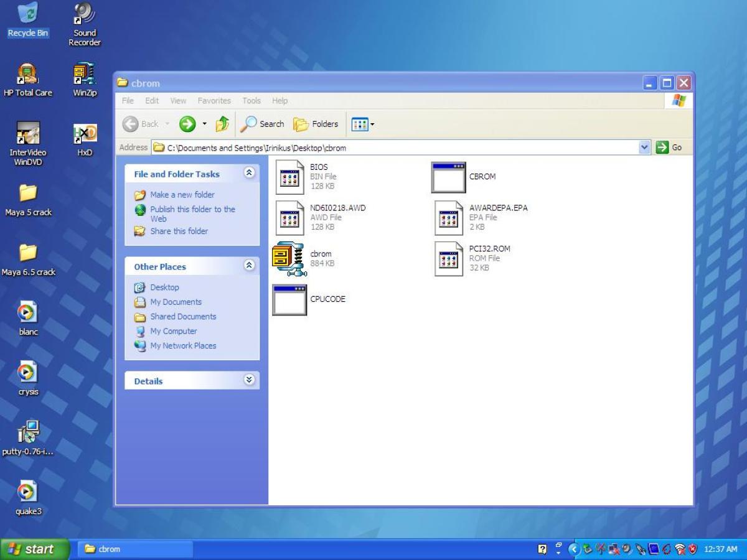Open the Views dropdown in toolbar
The image size is (747, 560).
click(x=363, y=124)
